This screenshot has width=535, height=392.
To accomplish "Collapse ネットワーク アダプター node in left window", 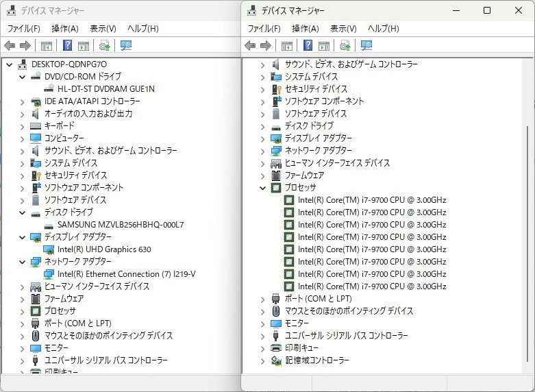I will point(22,262).
